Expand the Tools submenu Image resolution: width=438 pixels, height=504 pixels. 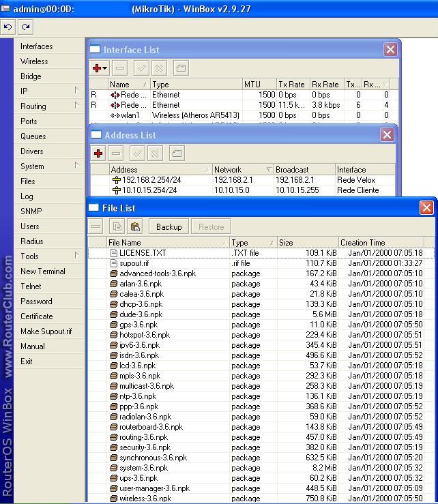[x=49, y=256]
